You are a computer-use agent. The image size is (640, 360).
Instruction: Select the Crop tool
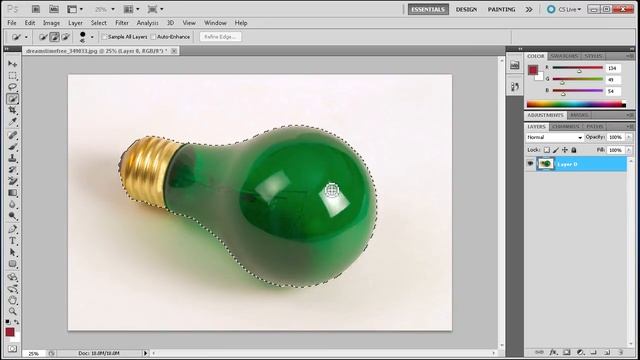13,110
